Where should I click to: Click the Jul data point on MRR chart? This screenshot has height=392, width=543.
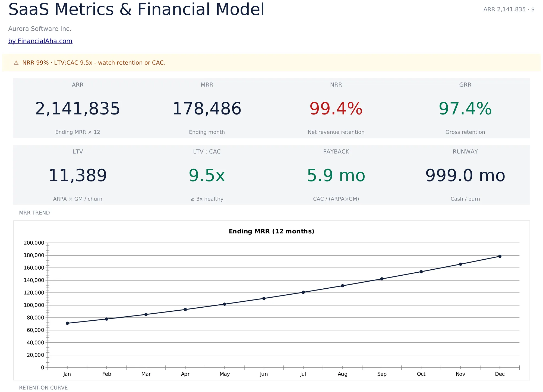303,292
